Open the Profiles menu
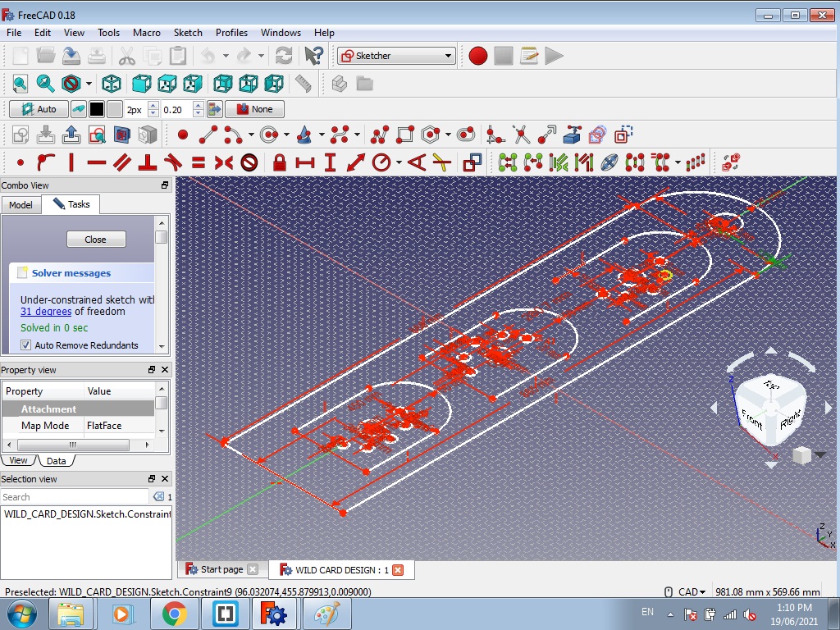The height and width of the screenshot is (630, 840). (231, 33)
